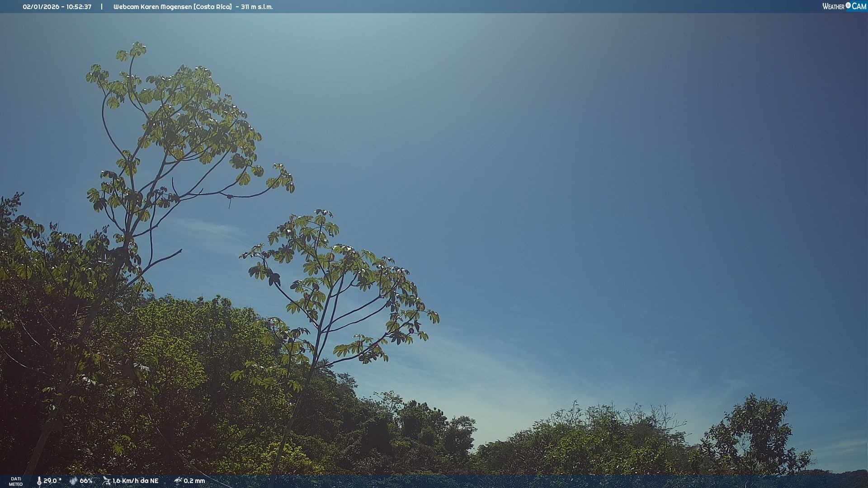
Task: Click the vertical separator after the timestamp
Action: click(x=102, y=7)
